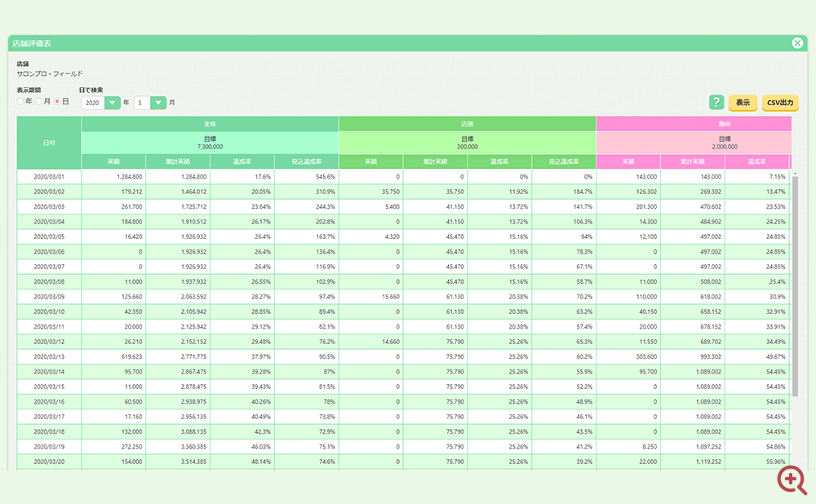Click the table's vertical scrollbar
Viewport: 816px width, 504px height.
point(795,285)
